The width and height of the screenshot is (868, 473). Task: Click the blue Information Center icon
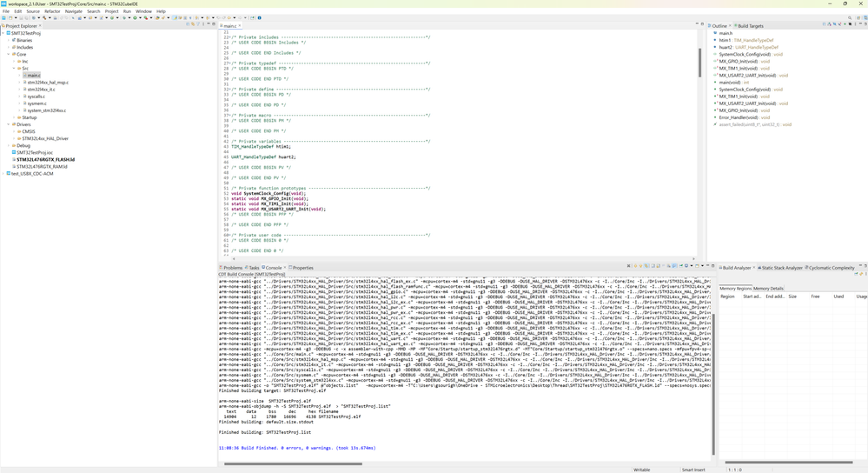259,17
